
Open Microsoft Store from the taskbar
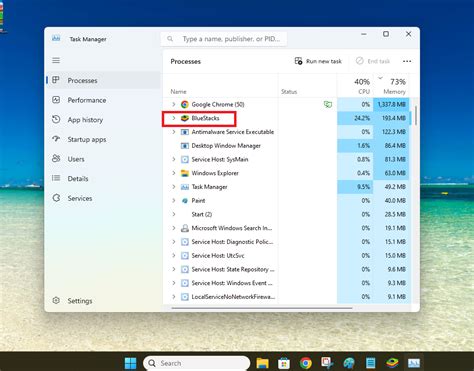coord(284,363)
